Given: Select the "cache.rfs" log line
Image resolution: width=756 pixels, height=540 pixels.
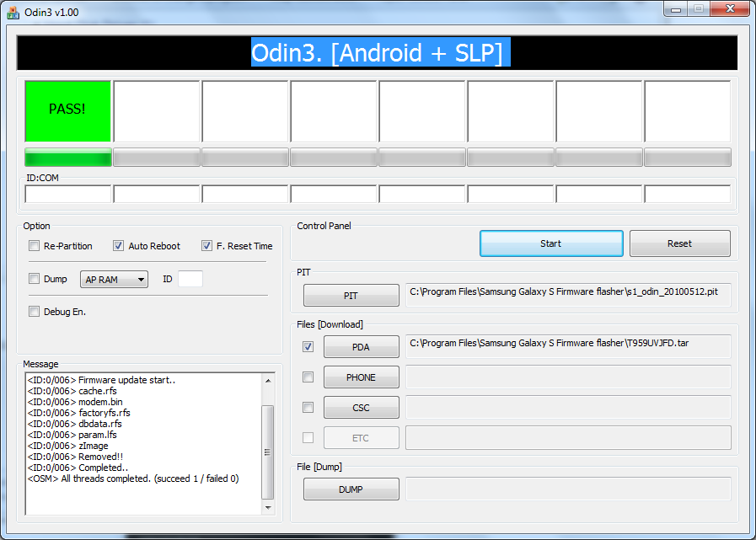Looking at the screenshot, I should (72, 391).
